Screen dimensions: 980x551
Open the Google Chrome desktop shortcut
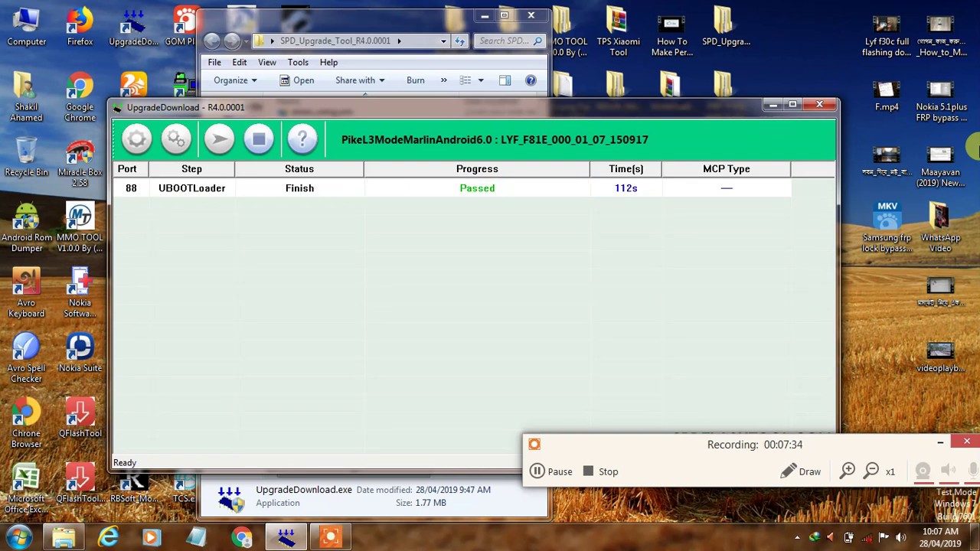click(x=80, y=98)
